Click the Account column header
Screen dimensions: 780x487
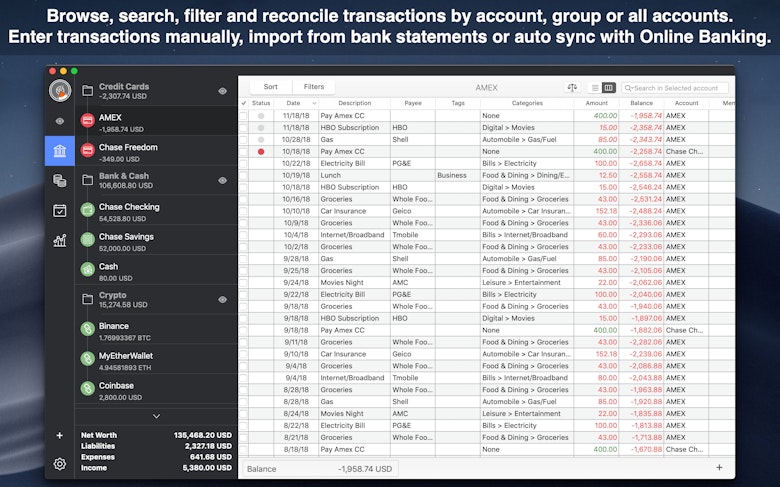pyautogui.click(x=686, y=103)
